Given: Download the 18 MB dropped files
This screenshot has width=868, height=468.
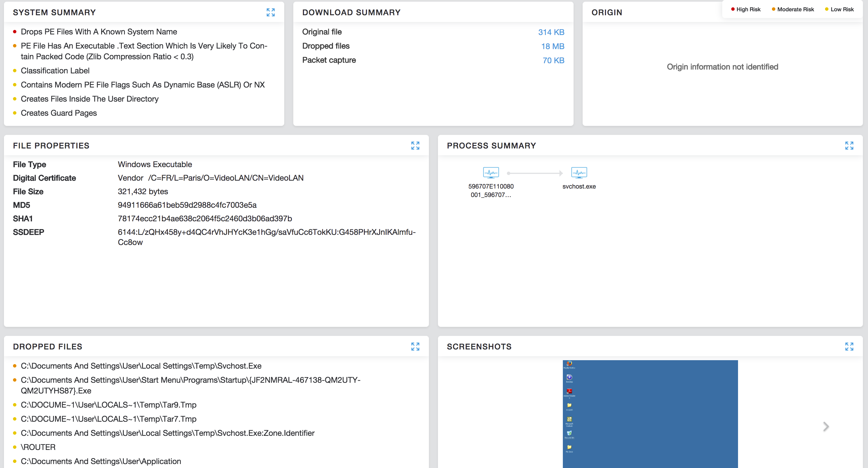Looking at the screenshot, I should coord(552,47).
